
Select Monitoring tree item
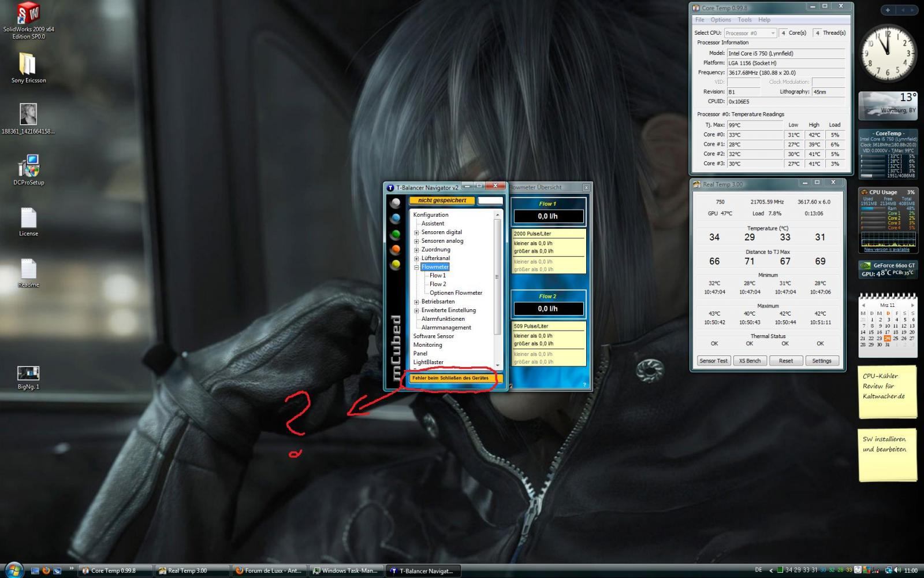click(427, 345)
